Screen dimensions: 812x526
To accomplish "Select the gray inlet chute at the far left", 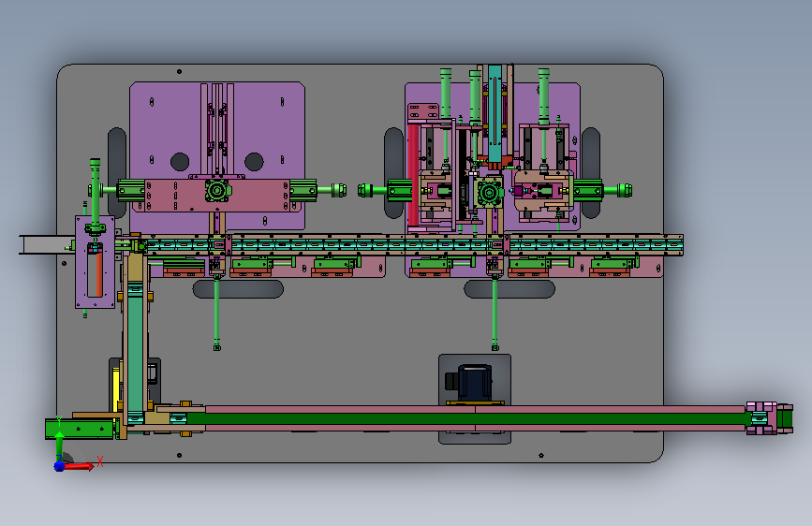I will [x=47, y=245].
